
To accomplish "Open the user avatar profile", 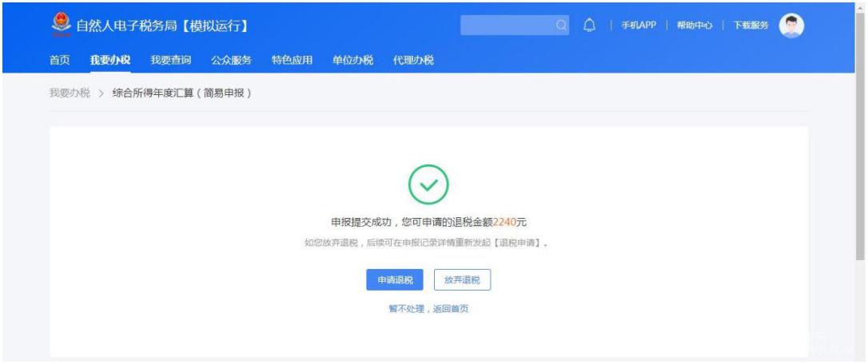I will point(791,26).
